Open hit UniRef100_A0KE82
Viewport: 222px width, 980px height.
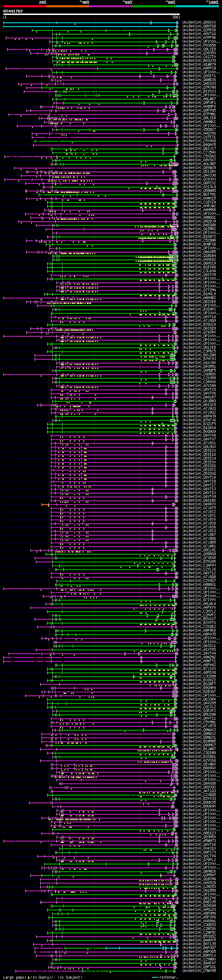tap(199, 259)
